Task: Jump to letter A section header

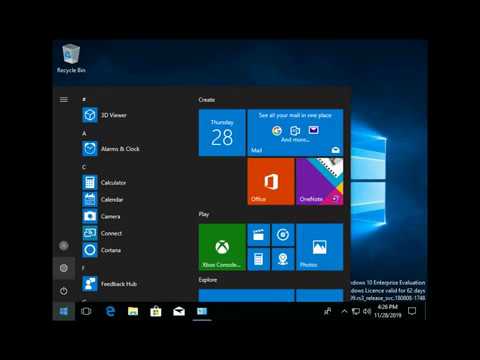Action: point(84,133)
